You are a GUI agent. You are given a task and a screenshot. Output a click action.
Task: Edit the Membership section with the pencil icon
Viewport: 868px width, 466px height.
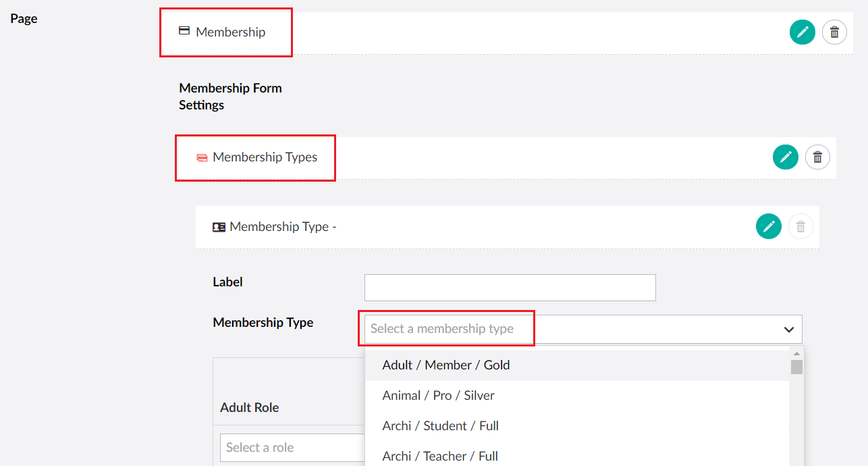point(802,32)
